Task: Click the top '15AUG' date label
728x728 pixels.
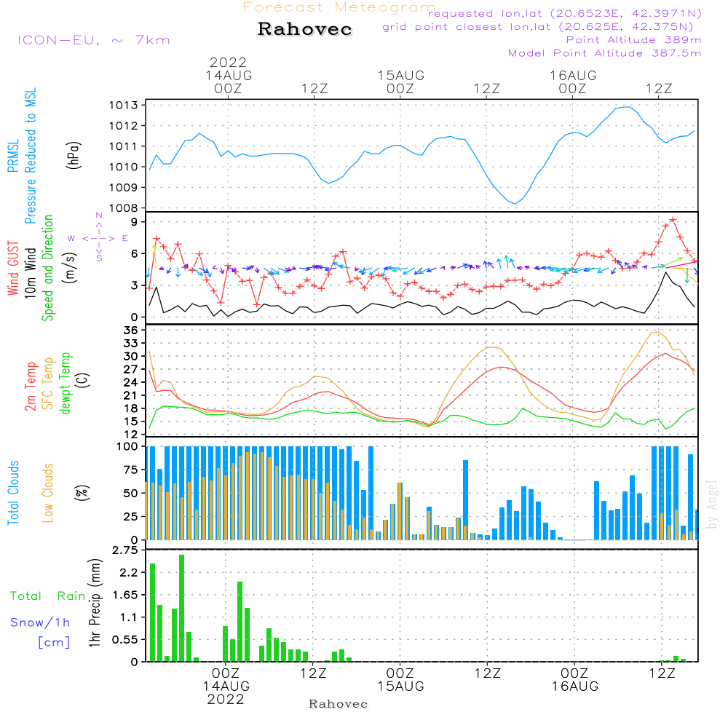Action: click(x=400, y=75)
